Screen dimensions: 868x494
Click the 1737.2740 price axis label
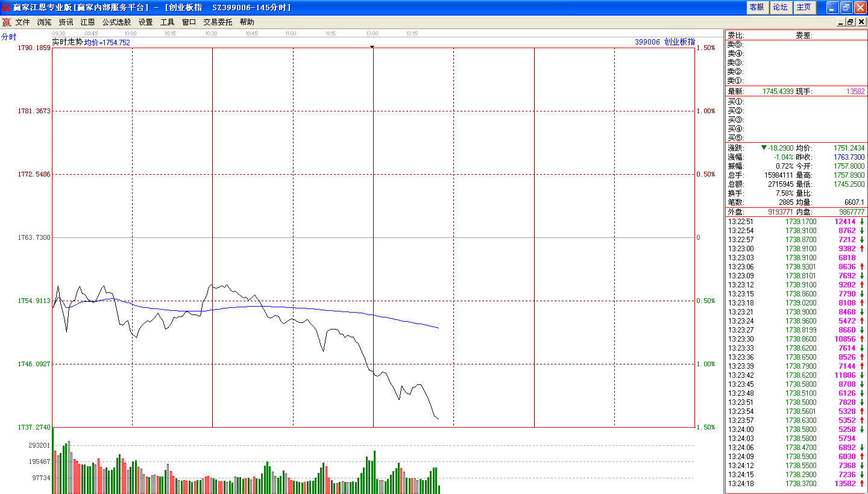point(34,427)
